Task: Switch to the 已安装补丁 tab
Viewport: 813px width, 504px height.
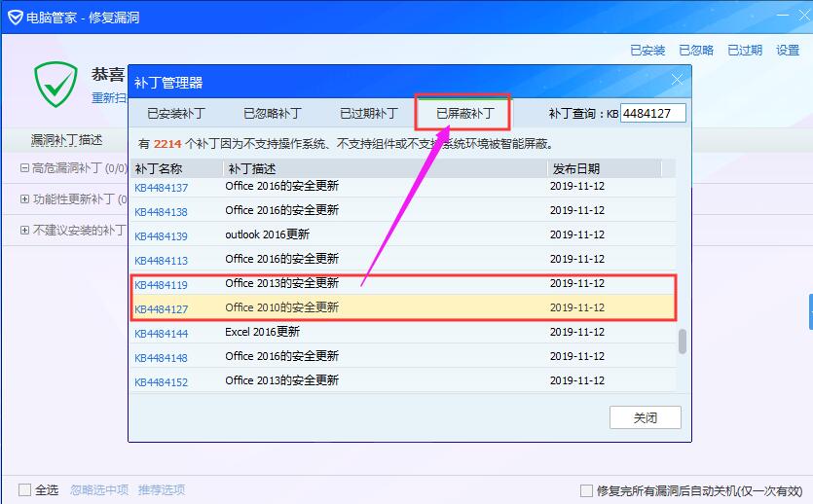Action: pyautogui.click(x=176, y=113)
